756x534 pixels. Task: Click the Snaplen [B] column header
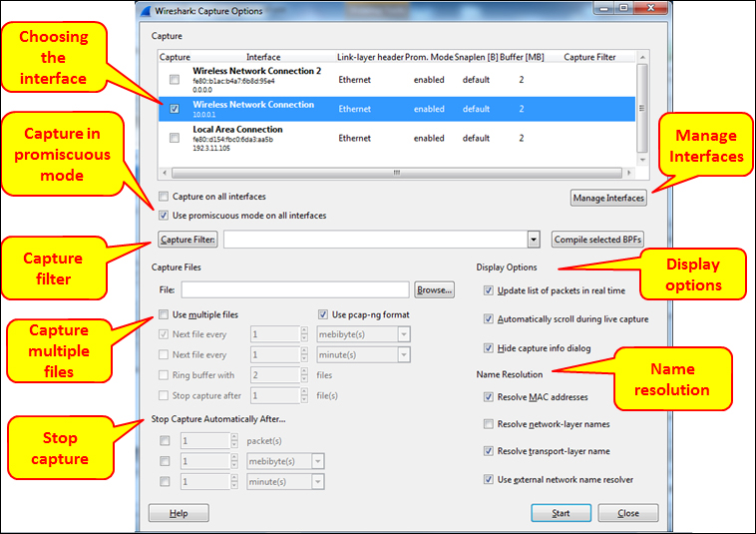coord(477,57)
